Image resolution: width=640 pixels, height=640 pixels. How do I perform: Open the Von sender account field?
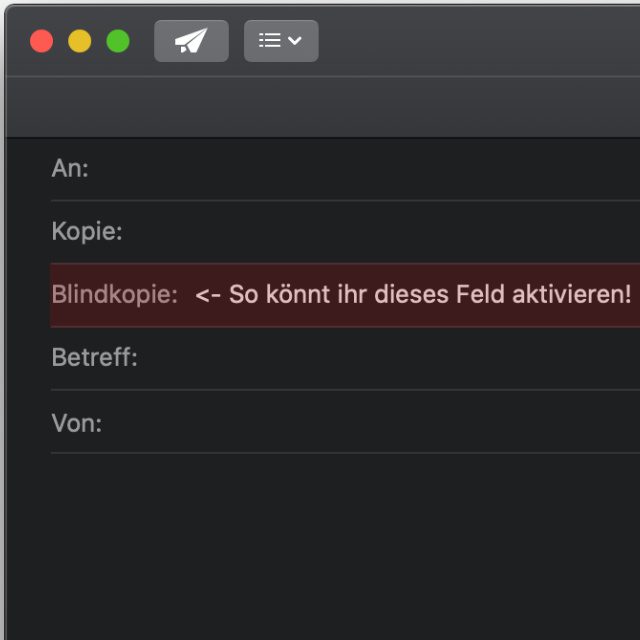click(x=370, y=423)
